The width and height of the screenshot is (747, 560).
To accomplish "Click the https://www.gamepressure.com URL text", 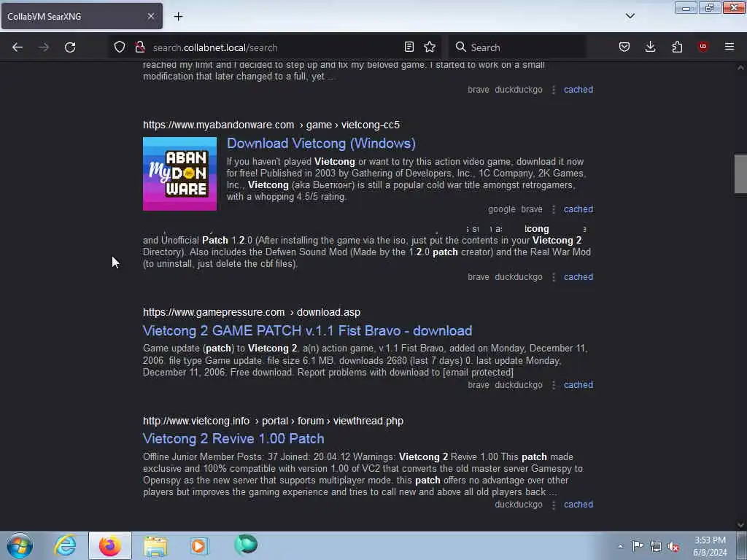I will click(x=214, y=312).
